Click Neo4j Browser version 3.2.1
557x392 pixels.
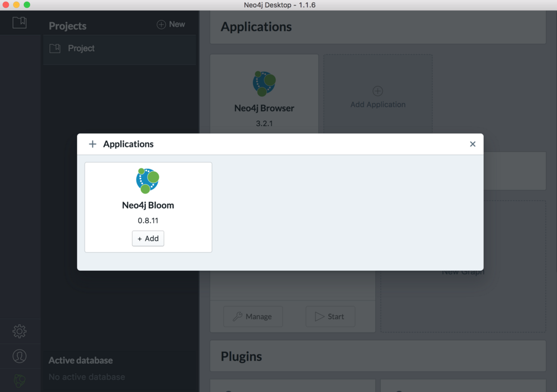[x=264, y=123]
